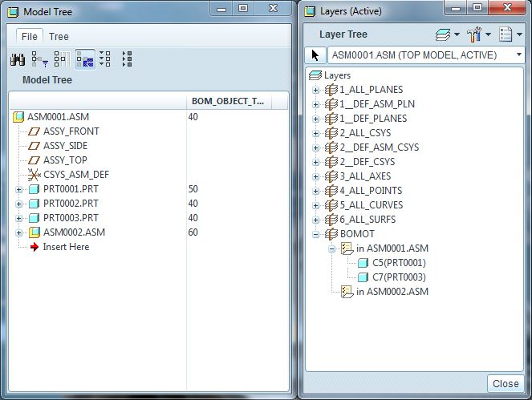The image size is (532, 400).
Task: Click the value 60 in ASM0002.ASM row
Action: point(193,232)
